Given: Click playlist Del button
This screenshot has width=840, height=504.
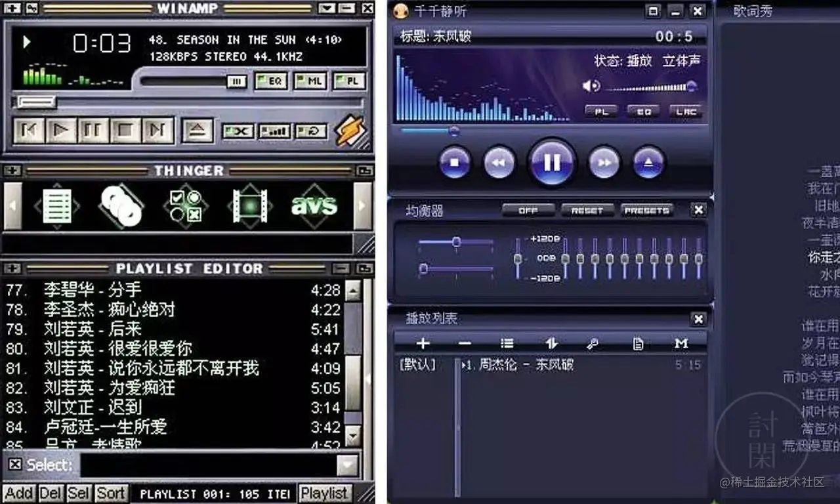Looking at the screenshot, I should click(x=51, y=493).
